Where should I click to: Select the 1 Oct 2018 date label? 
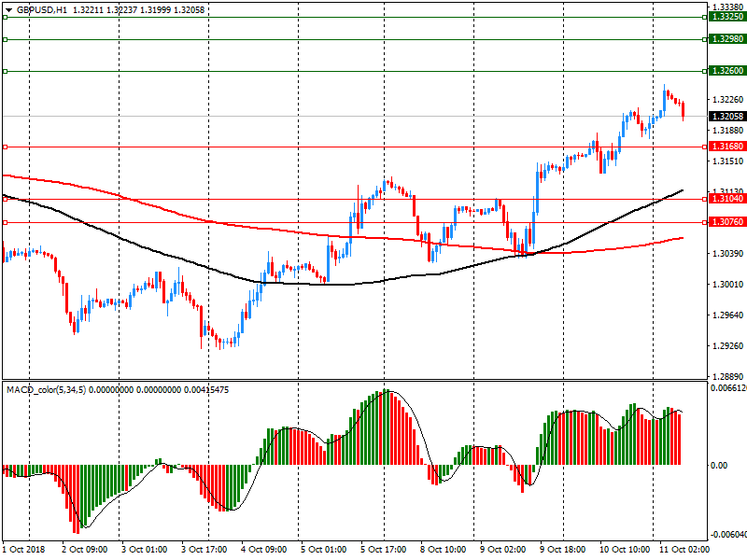(25, 550)
